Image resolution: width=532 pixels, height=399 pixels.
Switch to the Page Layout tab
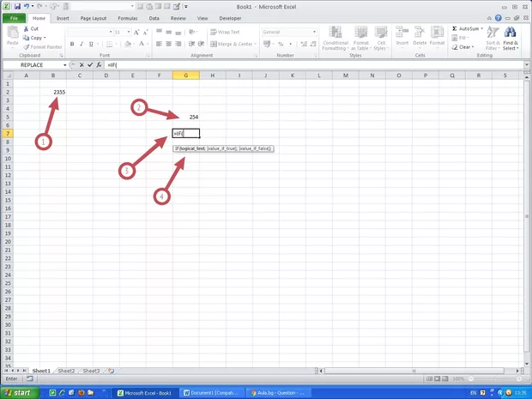tap(94, 18)
